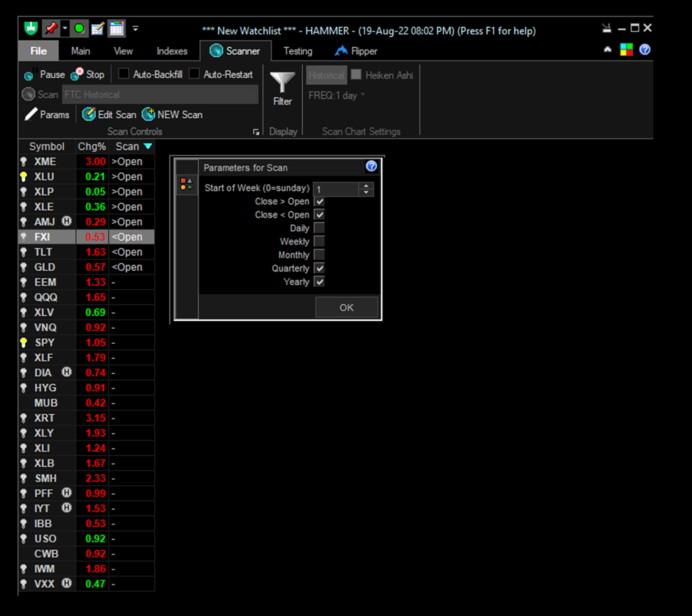
Task: Create a NEW Scan
Action: tap(172, 115)
